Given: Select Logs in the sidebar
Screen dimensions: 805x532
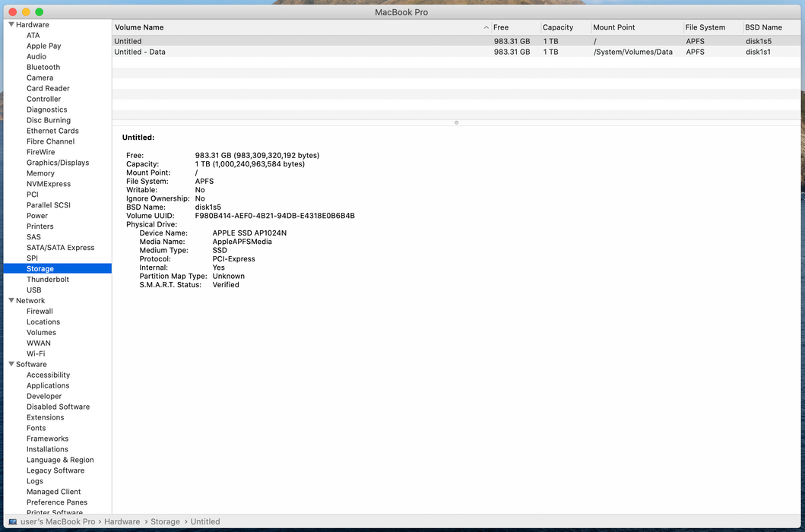Looking at the screenshot, I should (x=35, y=481).
